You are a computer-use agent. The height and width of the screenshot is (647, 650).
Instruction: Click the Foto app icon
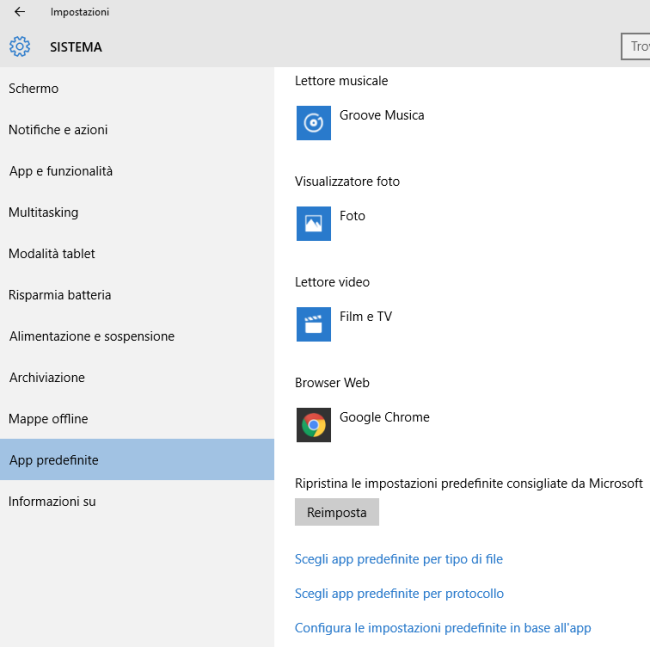pyautogui.click(x=313, y=223)
